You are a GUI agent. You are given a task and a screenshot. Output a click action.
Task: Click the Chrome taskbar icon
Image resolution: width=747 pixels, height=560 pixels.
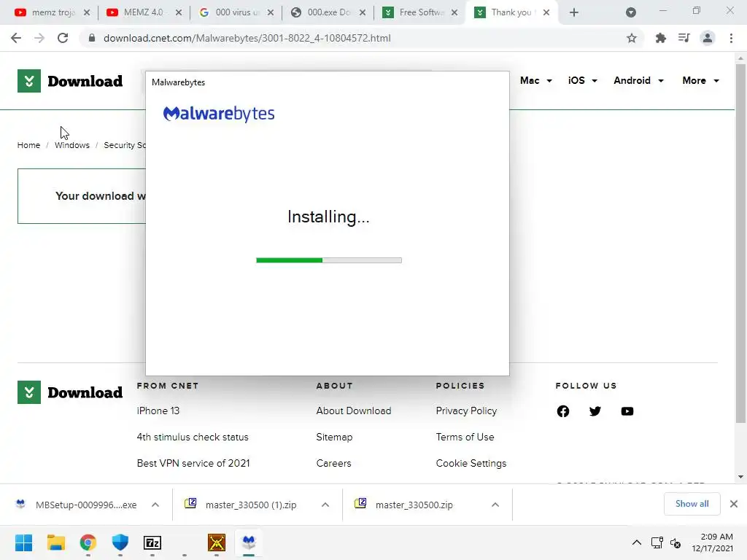[x=88, y=542]
